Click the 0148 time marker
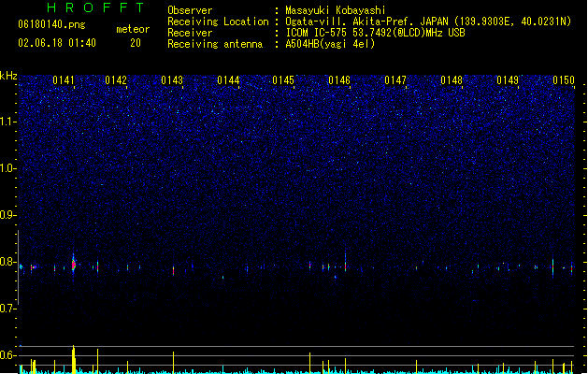Viewport: 588px width, 374px height. pos(452,80)
